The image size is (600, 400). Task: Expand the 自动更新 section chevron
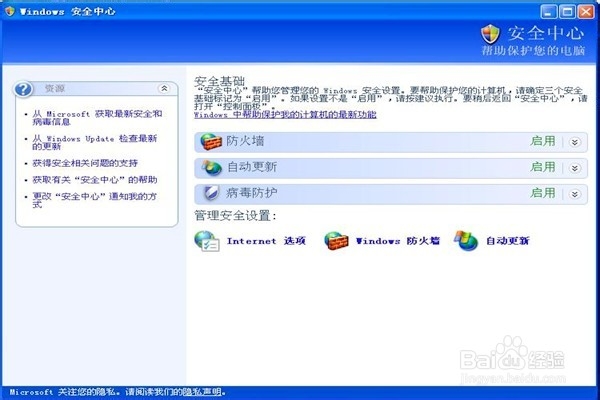point(575,168)
